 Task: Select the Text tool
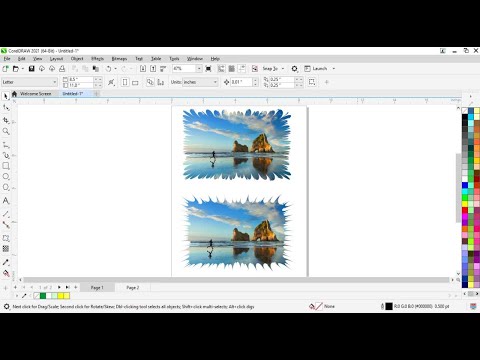point(6,201)
